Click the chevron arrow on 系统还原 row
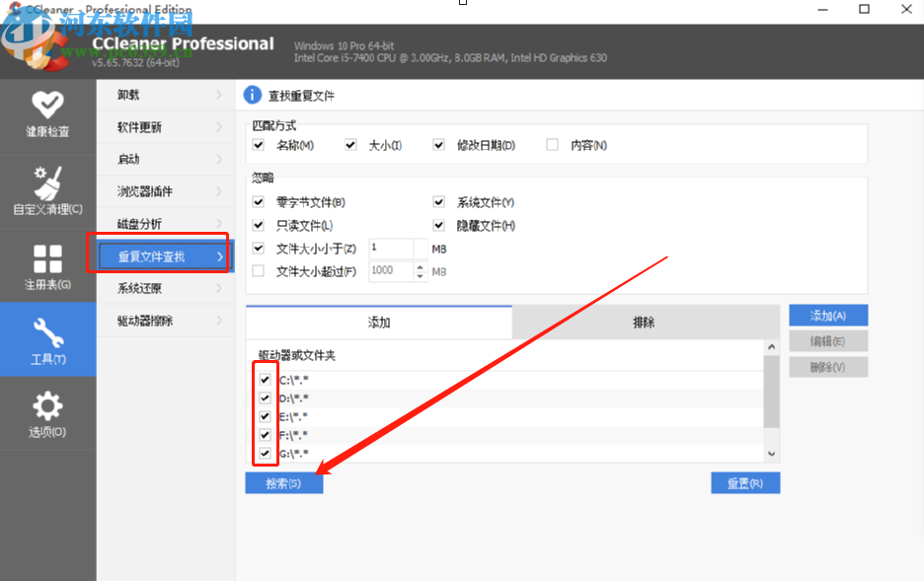The image size is (924, 581). 219,288
